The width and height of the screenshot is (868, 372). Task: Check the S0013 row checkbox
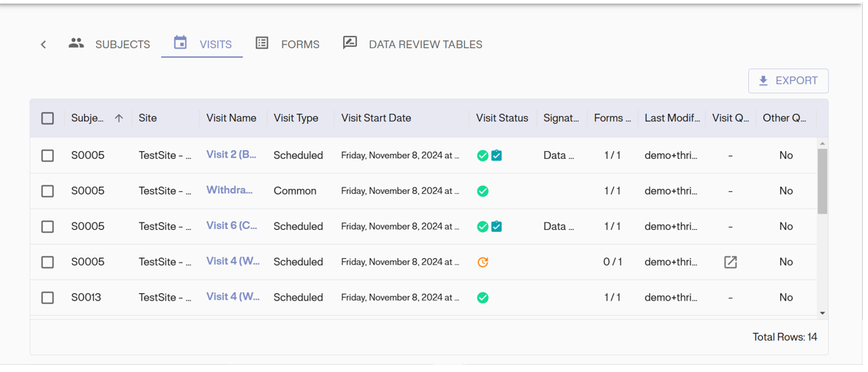[x=47, y=298]
